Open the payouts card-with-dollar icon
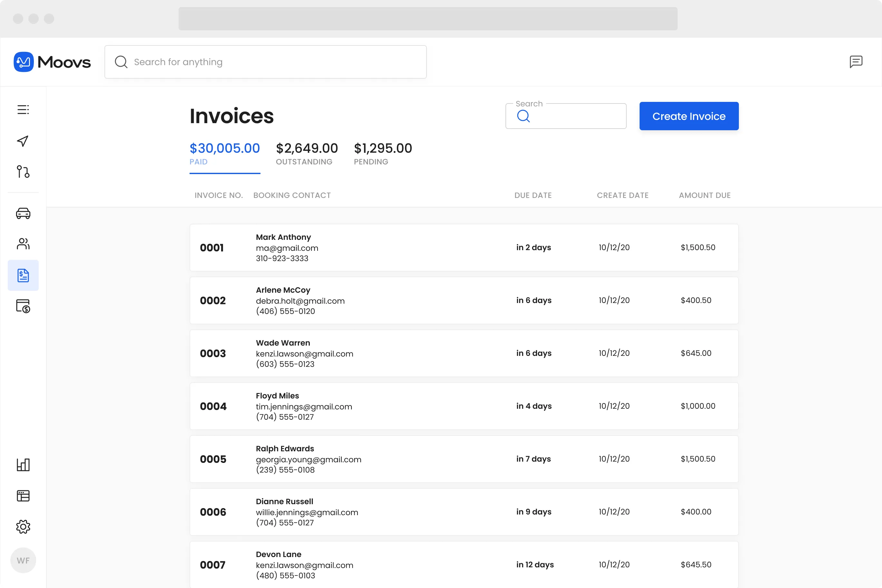 [23, 306]
